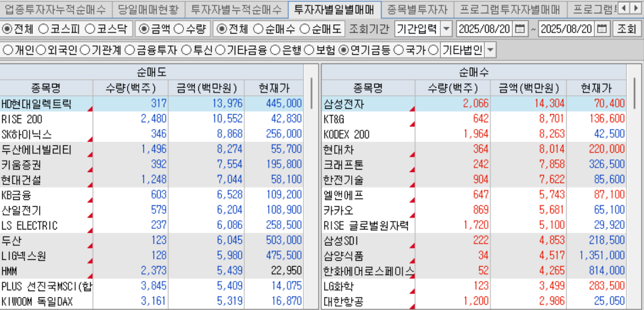
Task: Select the 금융투자 radio button
Action: tap(129, 51)
